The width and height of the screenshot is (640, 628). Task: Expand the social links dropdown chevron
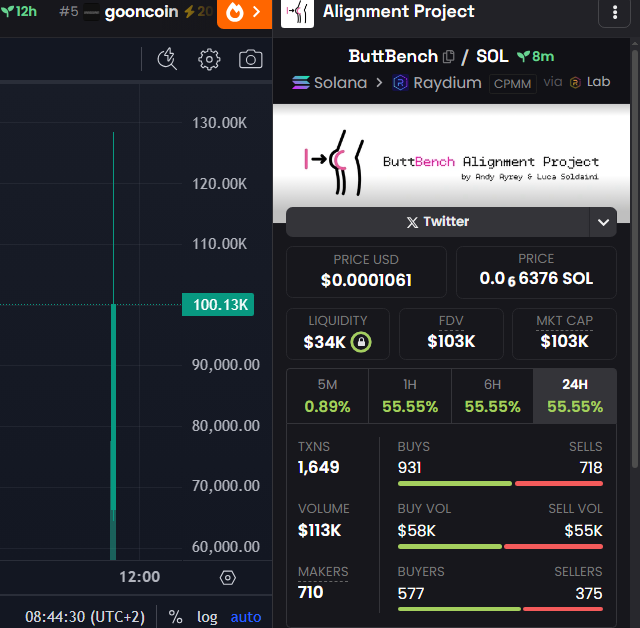click(x=603, y=222)
